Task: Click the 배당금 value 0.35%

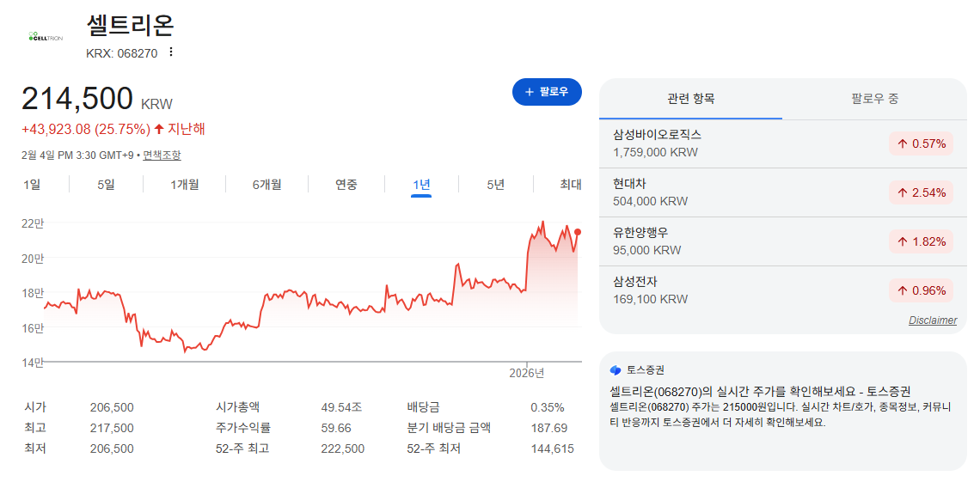Action: click(548, 408)
